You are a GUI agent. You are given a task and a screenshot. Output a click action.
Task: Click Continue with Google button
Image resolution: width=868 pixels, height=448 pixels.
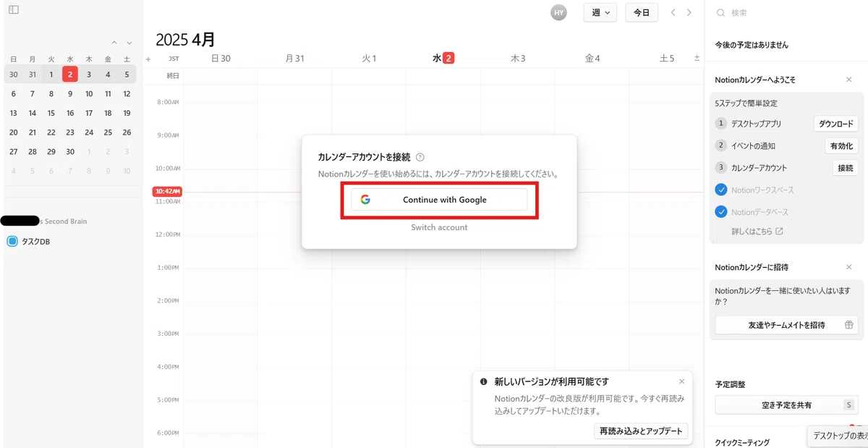coord(439,200)
